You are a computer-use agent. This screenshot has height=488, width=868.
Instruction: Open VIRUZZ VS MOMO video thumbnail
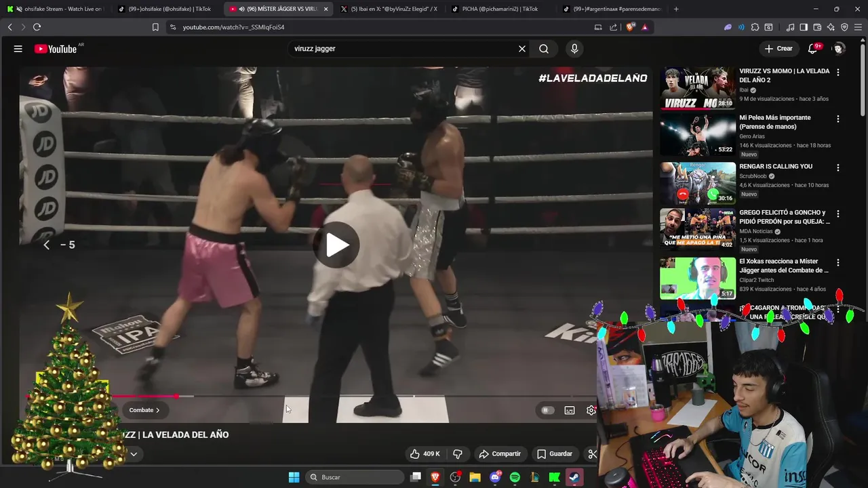click(698, 88)
